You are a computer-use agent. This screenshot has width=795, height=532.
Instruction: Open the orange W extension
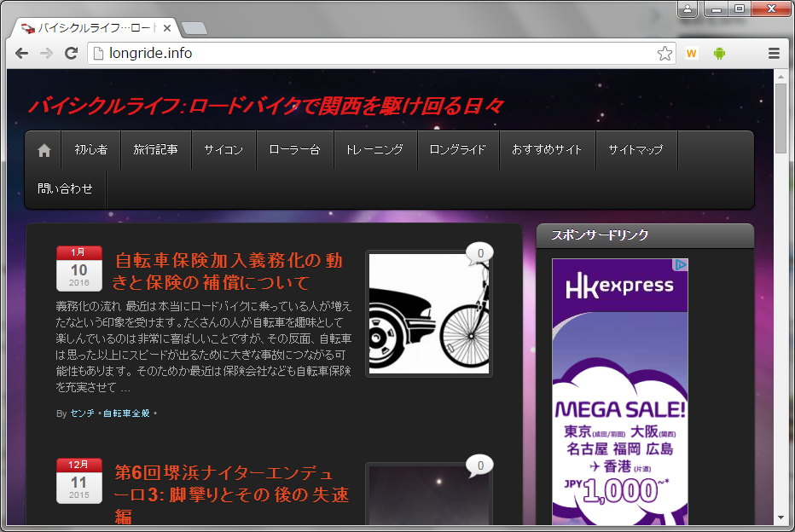click(x=691, y=53)
